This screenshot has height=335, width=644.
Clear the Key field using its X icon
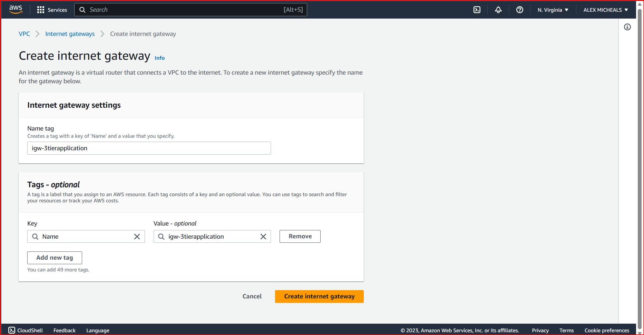pos(137,236)
